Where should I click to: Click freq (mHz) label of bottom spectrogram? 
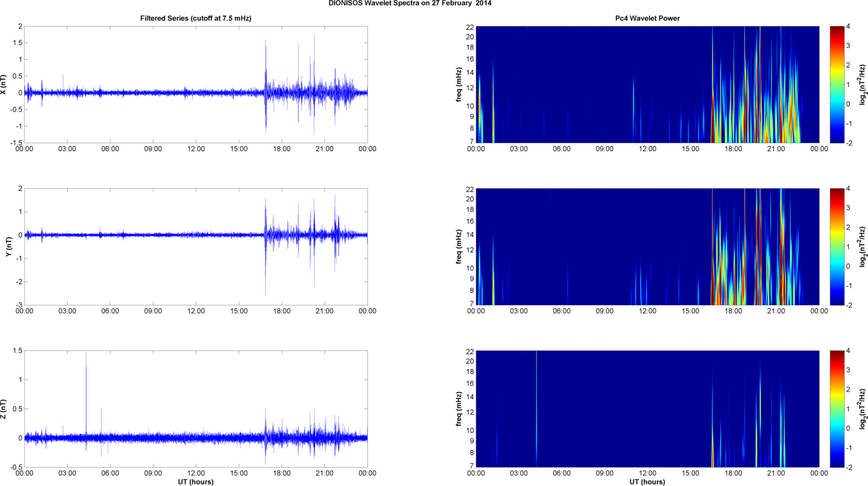pyautogui.click(x=459, y=409)
